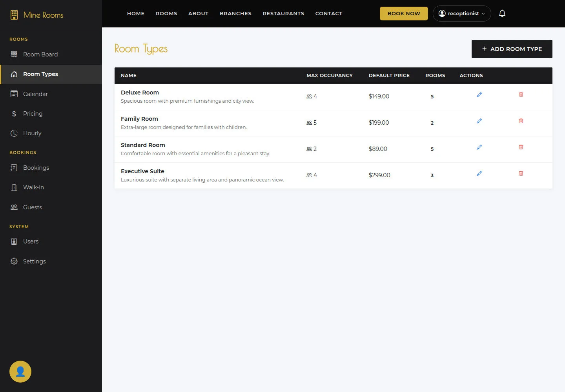The width and height of the screenshot is (565, 392).
Task: Click the Name column header
Action: 129,76
